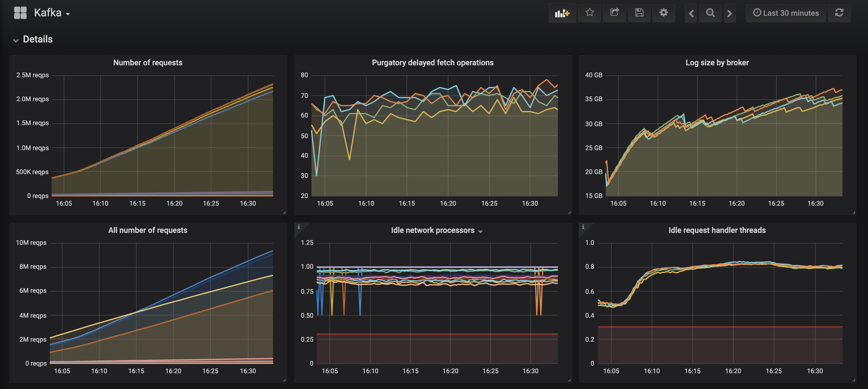Screen dimensions: 868x389
Task: Click the Number of requests panel title
Action: coord(147,63)
